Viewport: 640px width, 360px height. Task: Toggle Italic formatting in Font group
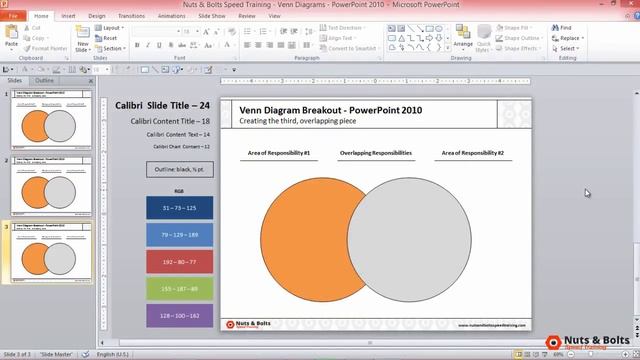coord(148,45)
